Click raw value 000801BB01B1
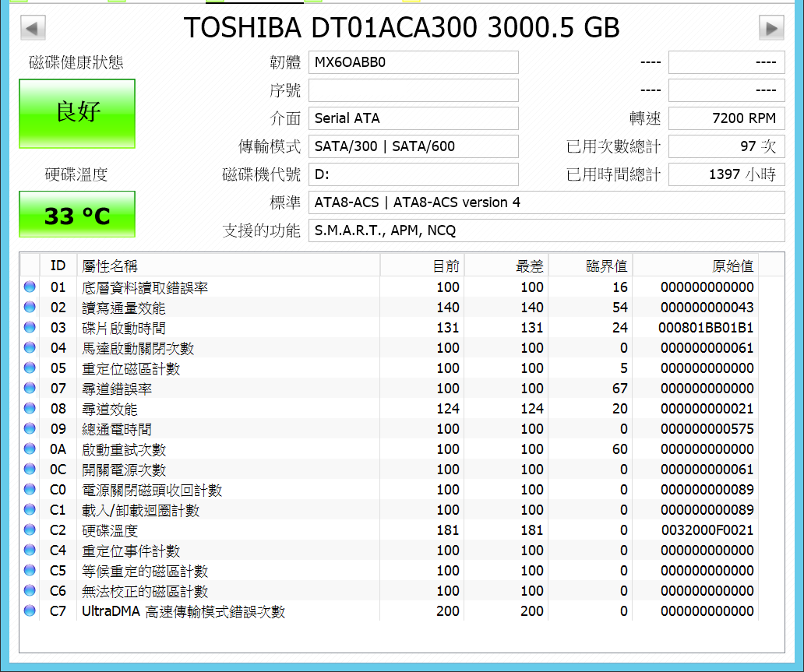The image size is (804, 672). [x=706, y=328]
